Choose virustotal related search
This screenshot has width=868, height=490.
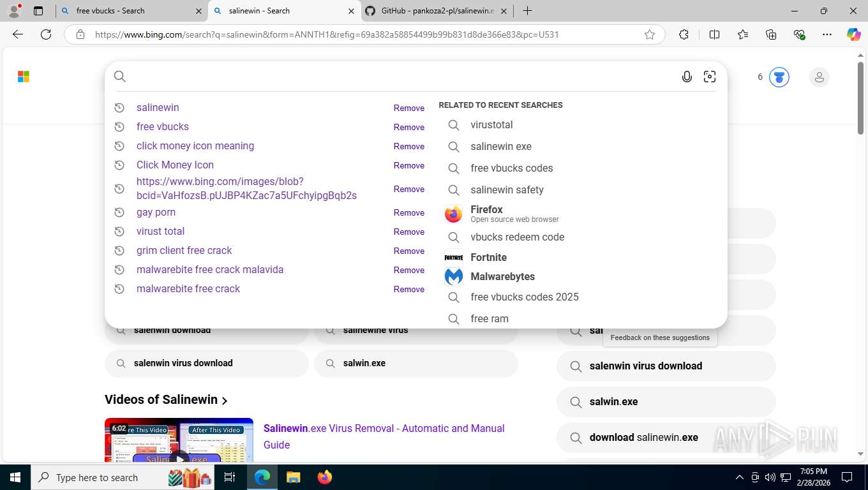(491, 125)
